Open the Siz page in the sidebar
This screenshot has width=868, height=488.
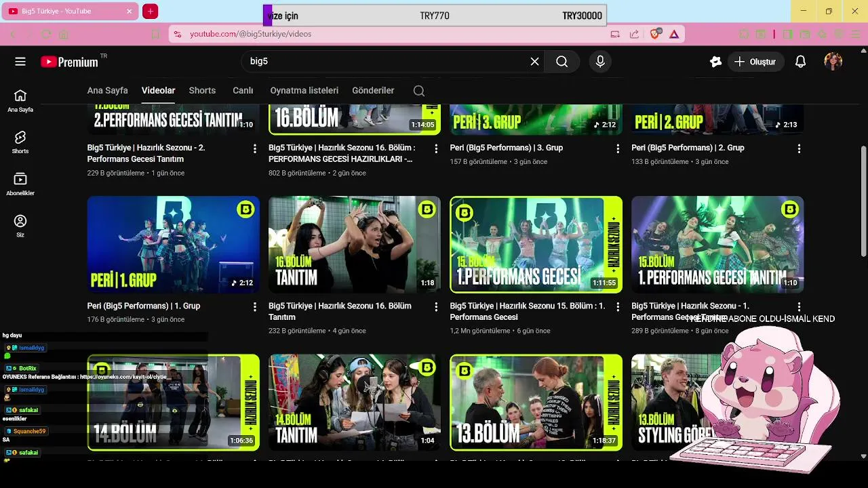(20, 226)
